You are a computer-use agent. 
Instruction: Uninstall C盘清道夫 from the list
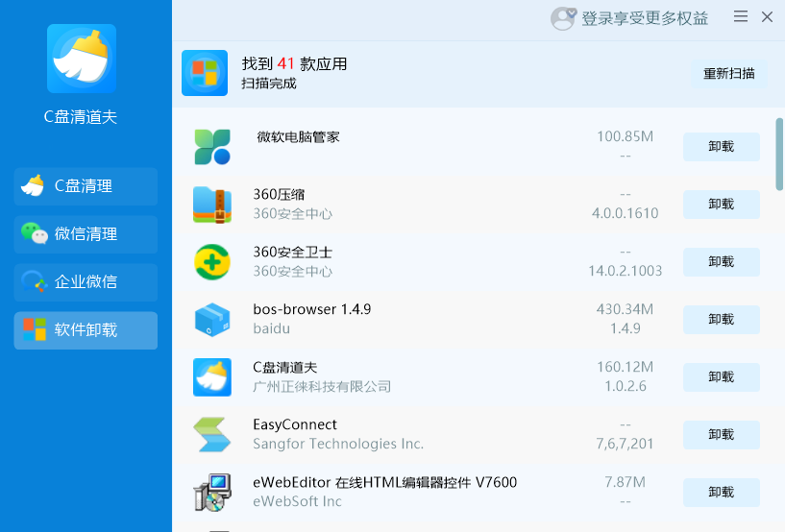(722, 376)
